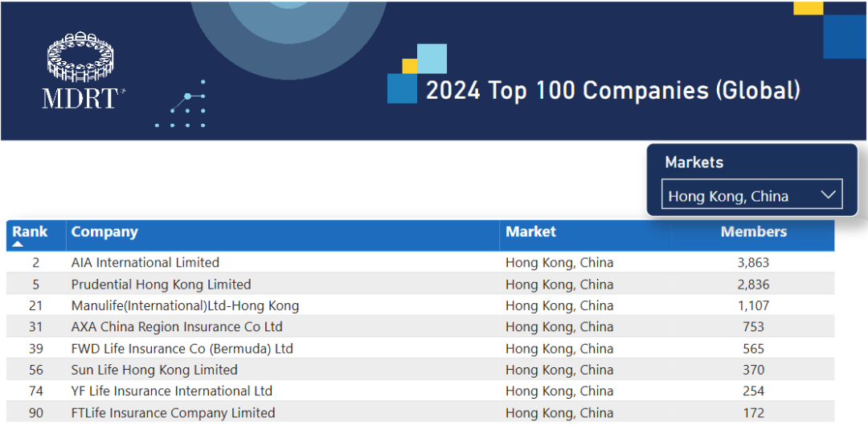This screenshot has width=868, height=430.
Task: Click the rank value 39
Action: [x=35, y=349]
